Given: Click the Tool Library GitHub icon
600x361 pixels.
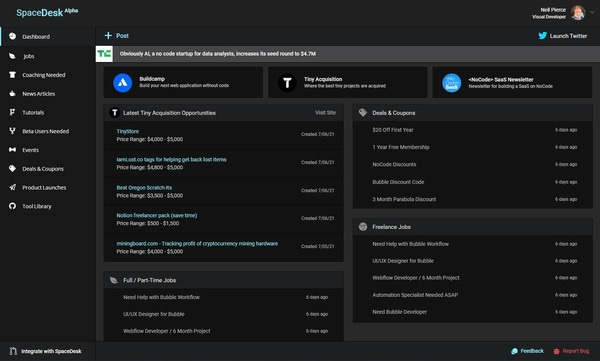Looking at the screenshot, I should coord(13,206).
